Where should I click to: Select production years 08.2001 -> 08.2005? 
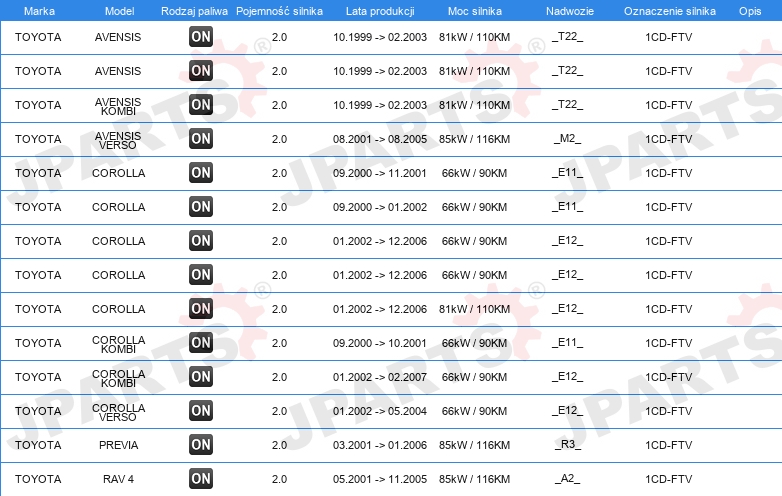(380, 139)
